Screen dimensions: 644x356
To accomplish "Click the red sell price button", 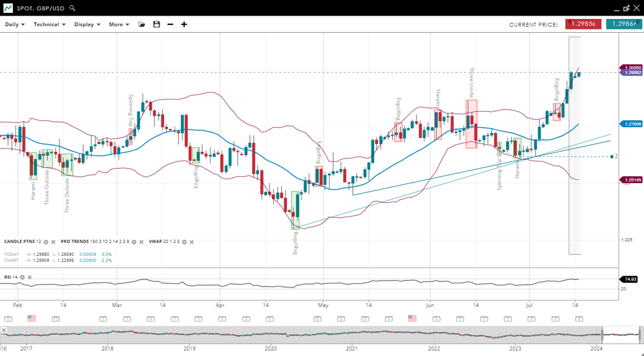I will [583, 24].
